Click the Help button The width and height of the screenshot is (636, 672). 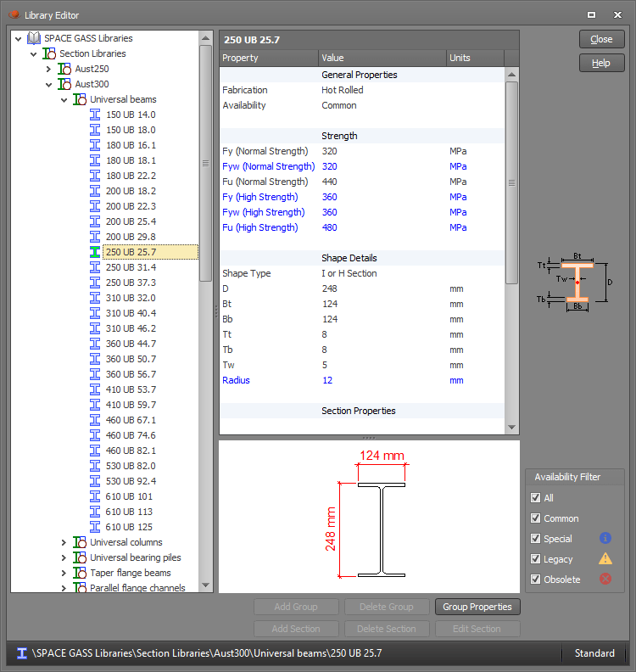coord(602,63)
